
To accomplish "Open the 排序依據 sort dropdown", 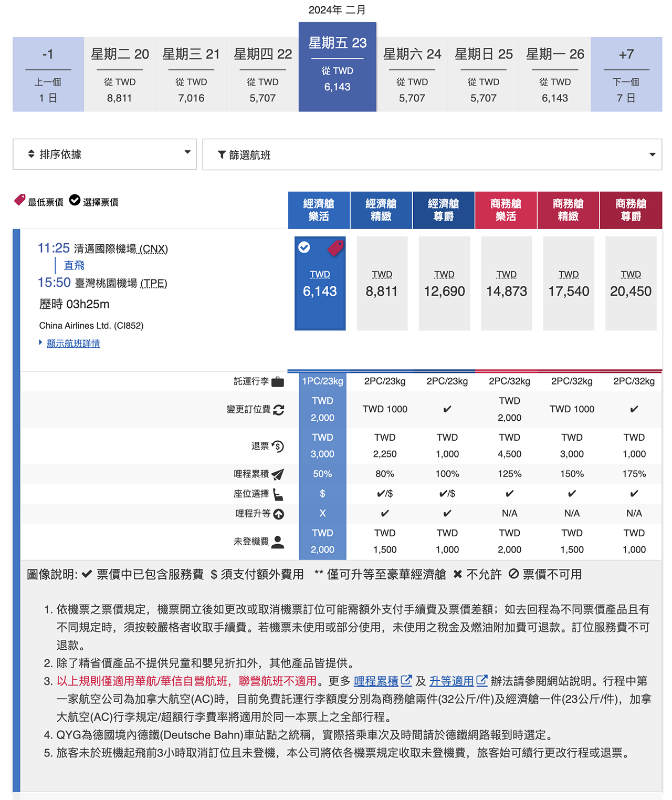I will [x=104, y=154].
